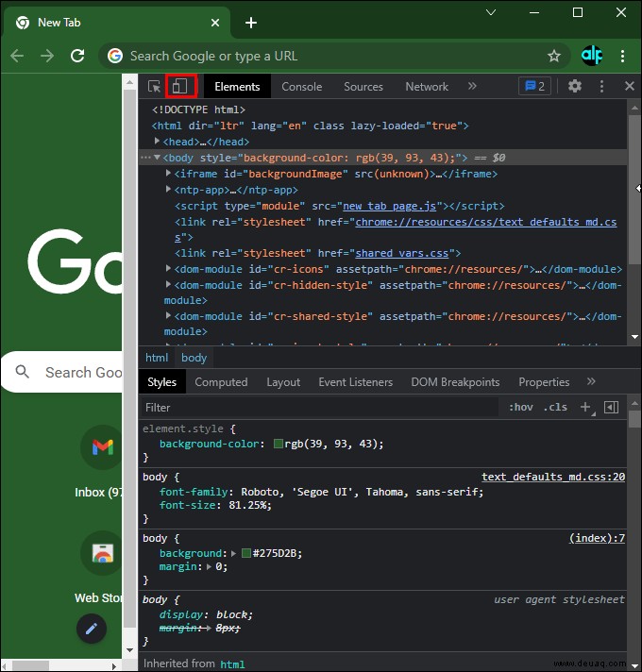Expand the margin 0 shorthand triangle
This screenshot has height=672, width=642.
209,566
